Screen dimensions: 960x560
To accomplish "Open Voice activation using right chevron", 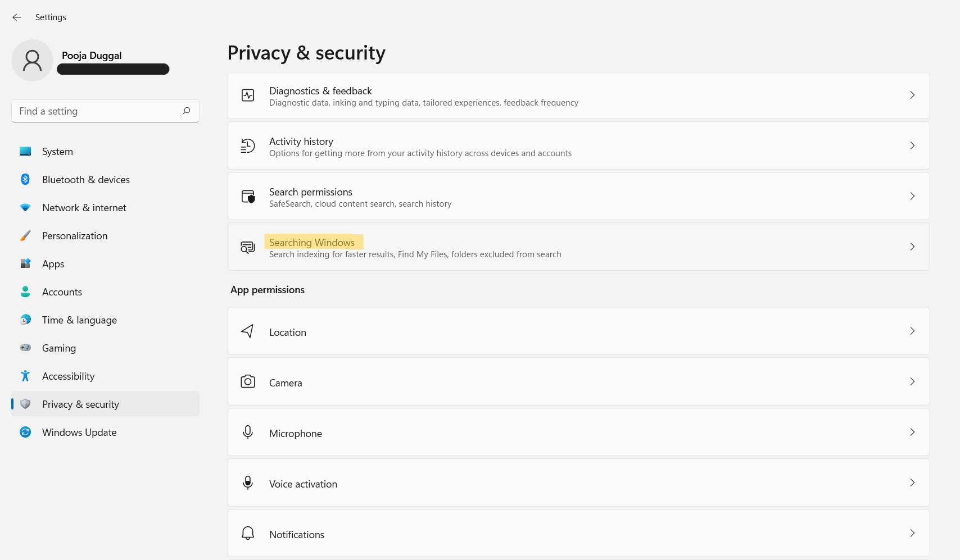I will (x=912, y=482).
